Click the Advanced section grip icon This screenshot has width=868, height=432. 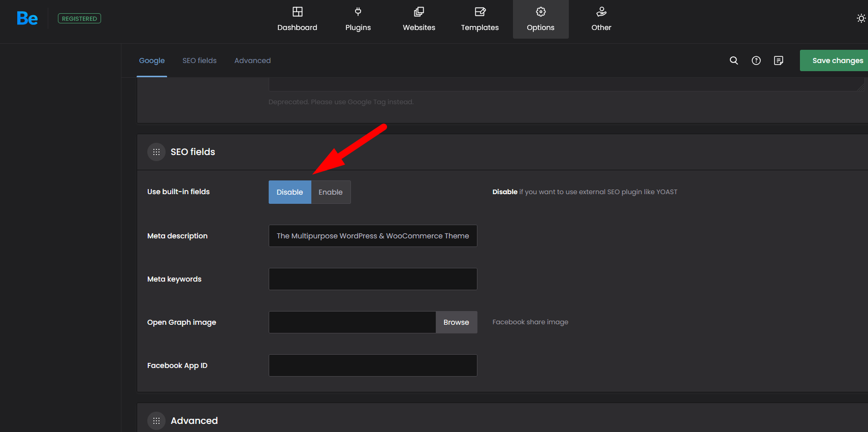[x=156, y=421]
